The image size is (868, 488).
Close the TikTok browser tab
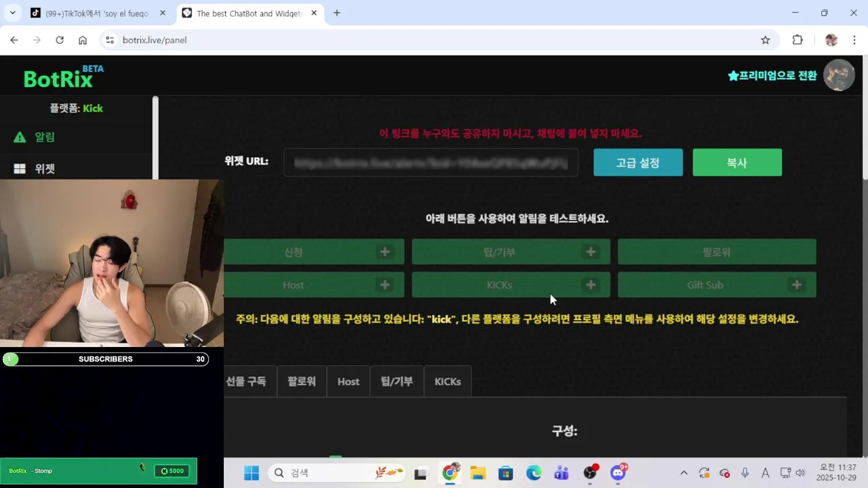tap(163, 14)
